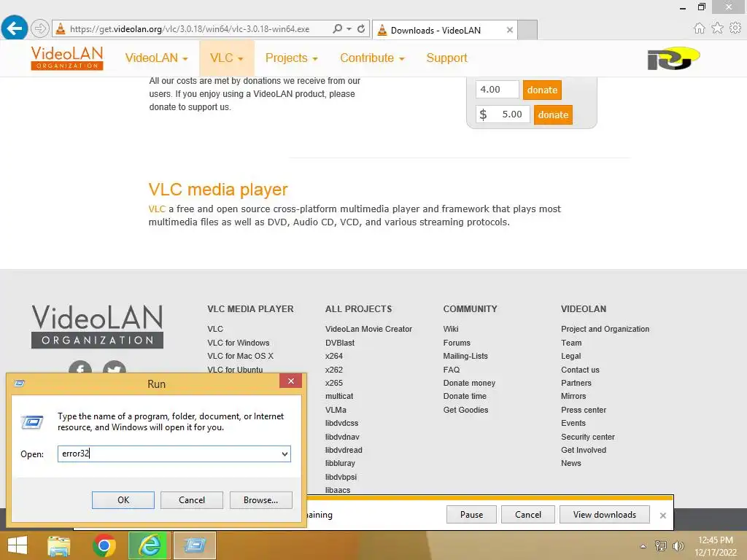Click the sponsor logo at header right
This screenshot has width=747, height=560.
point(673,58)
